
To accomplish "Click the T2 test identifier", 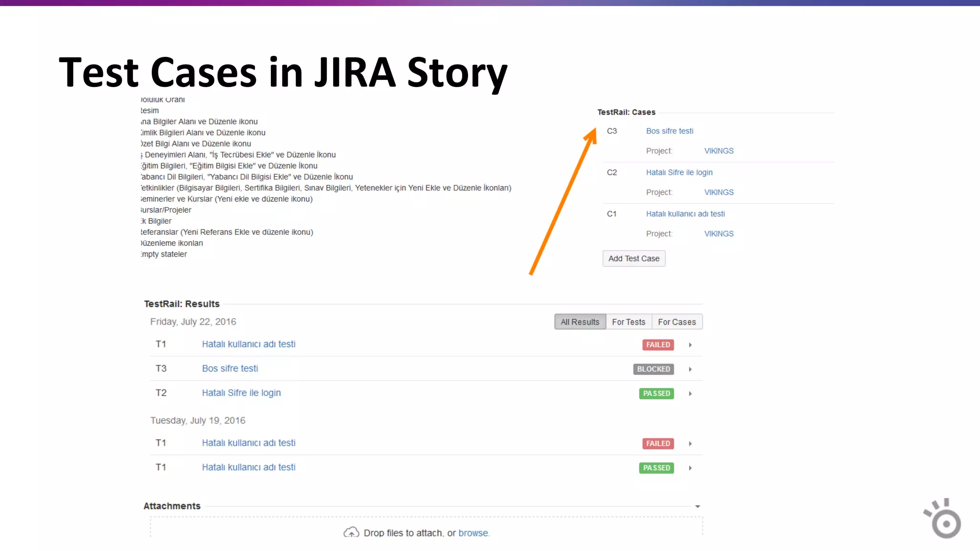I will pos(161,393).
